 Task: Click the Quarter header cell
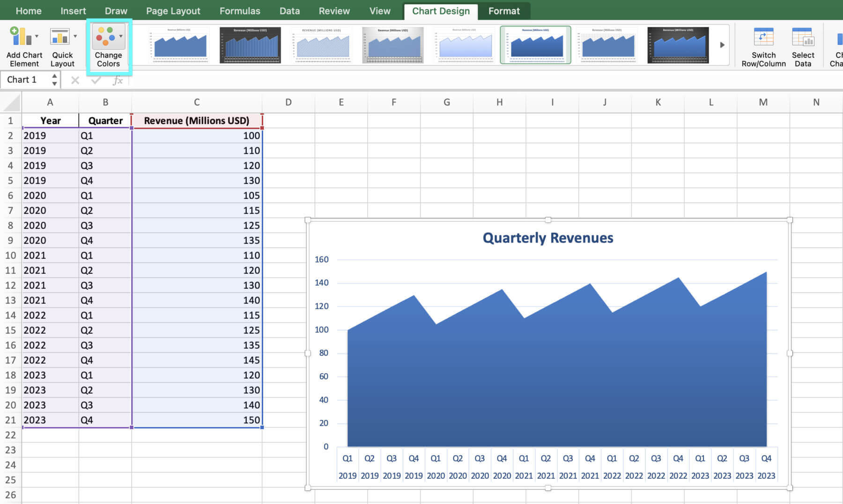pyautogui.click(x=105, y=121)
